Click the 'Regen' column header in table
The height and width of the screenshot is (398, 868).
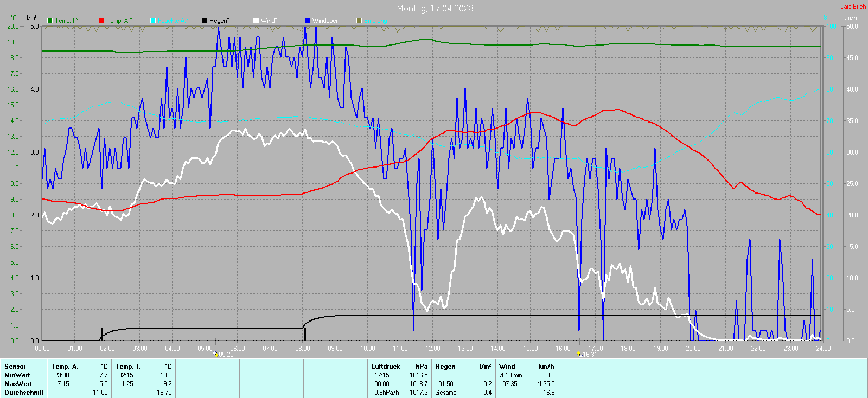pos(445,367)
